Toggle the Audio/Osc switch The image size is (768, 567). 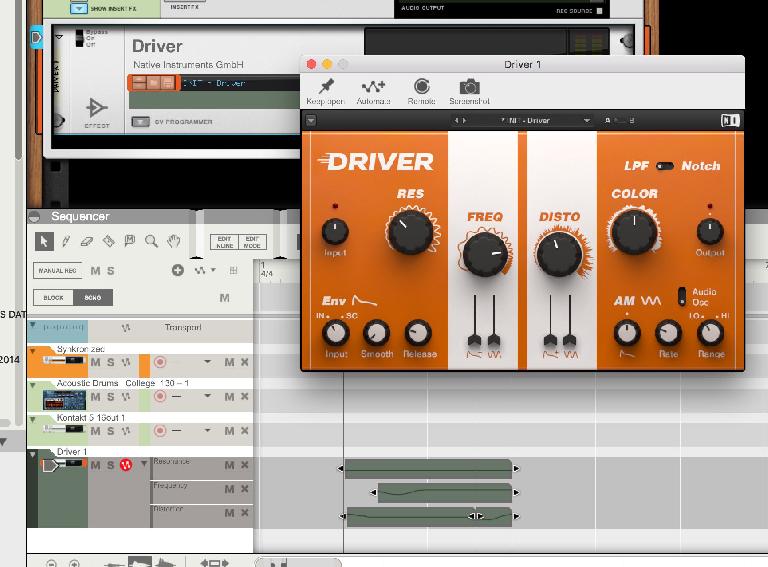[682, 297]
